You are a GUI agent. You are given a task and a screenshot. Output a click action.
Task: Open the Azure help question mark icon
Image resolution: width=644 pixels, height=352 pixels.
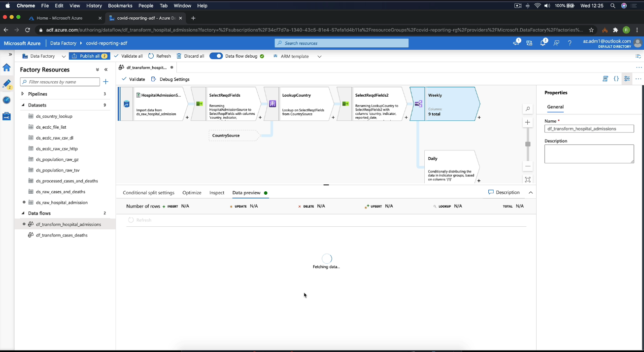click(570, 43)
